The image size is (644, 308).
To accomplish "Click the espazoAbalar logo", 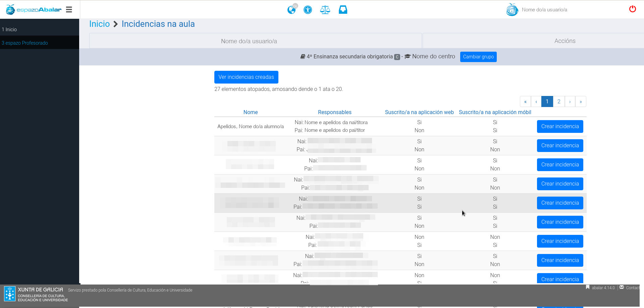I will click(34, 9).
